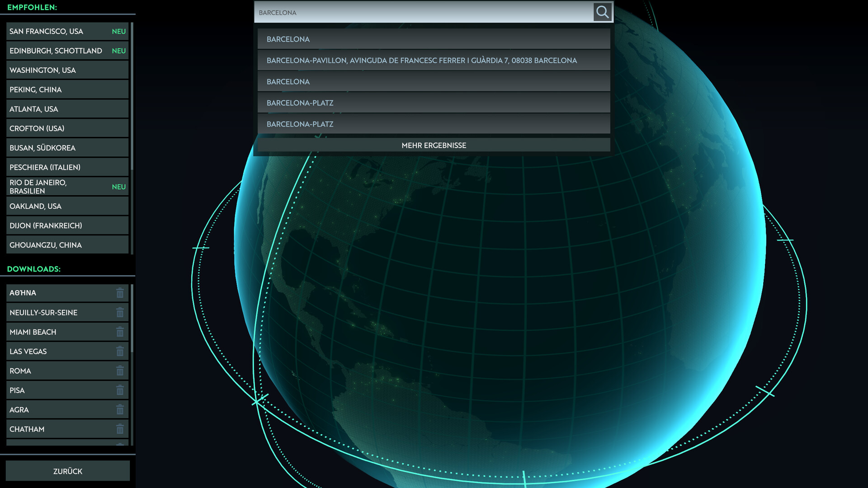Screen dimensions: 868x488
Task: Select first Barcelona search result
Action: (x=433, y=39)
